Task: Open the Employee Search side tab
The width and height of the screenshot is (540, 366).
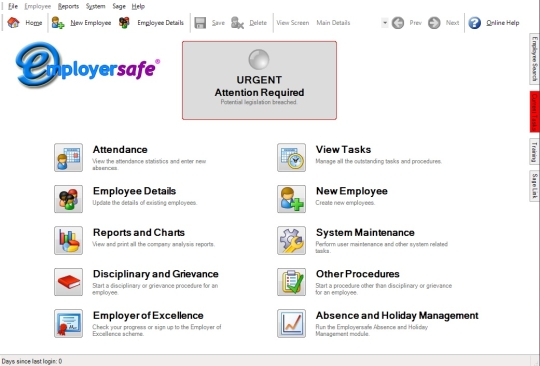Action: point(534,59)
